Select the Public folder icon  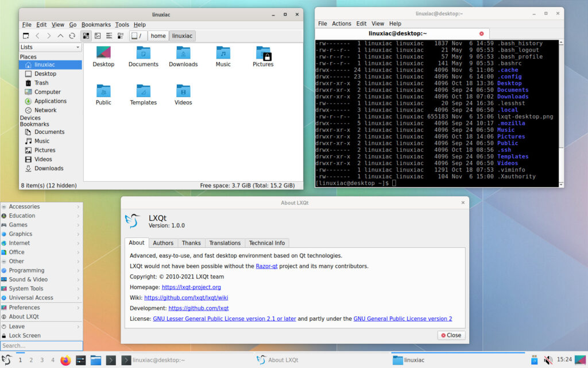(103, 95)
